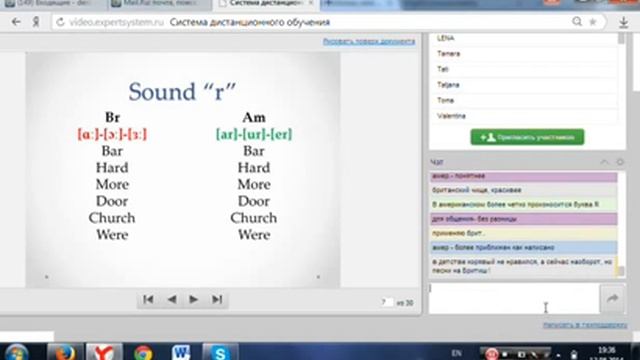640x360 pixels.
Task: Open the tech support link below chat
Action: [585, 325]
